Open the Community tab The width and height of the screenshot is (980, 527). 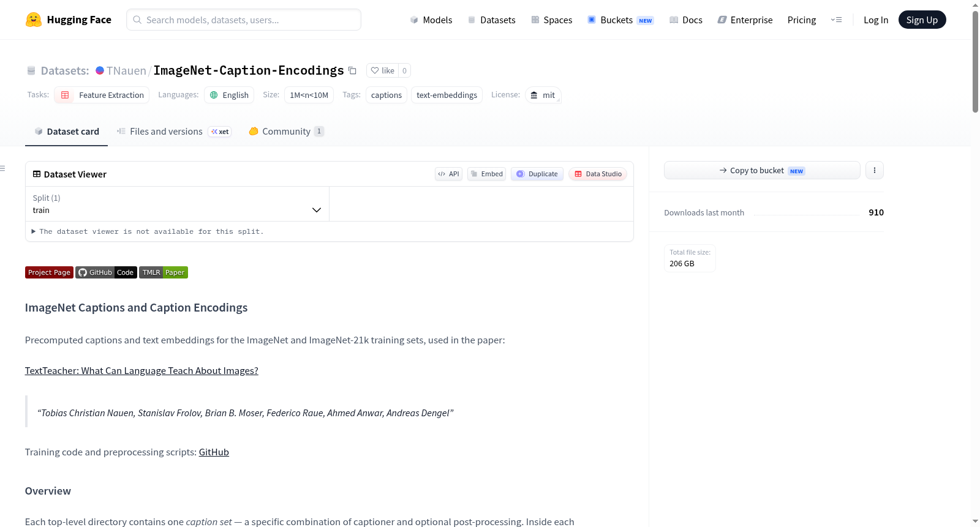[286, 132]
